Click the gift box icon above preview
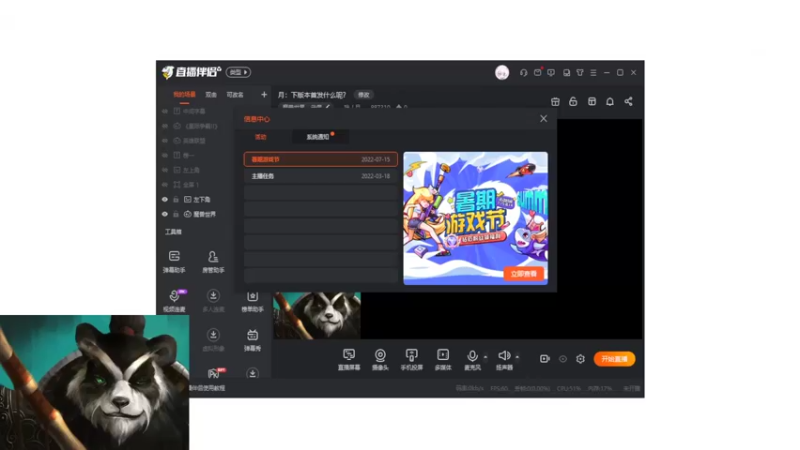This screenshot has height=450, width=800. (x=555, y=102)
